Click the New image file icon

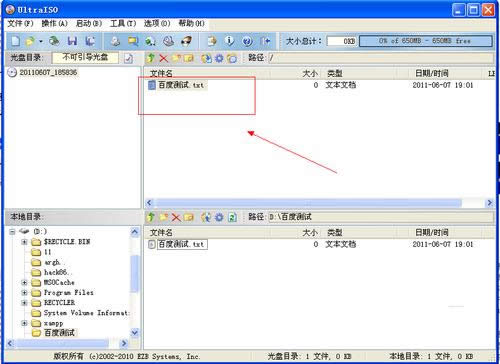pos(15,41)
